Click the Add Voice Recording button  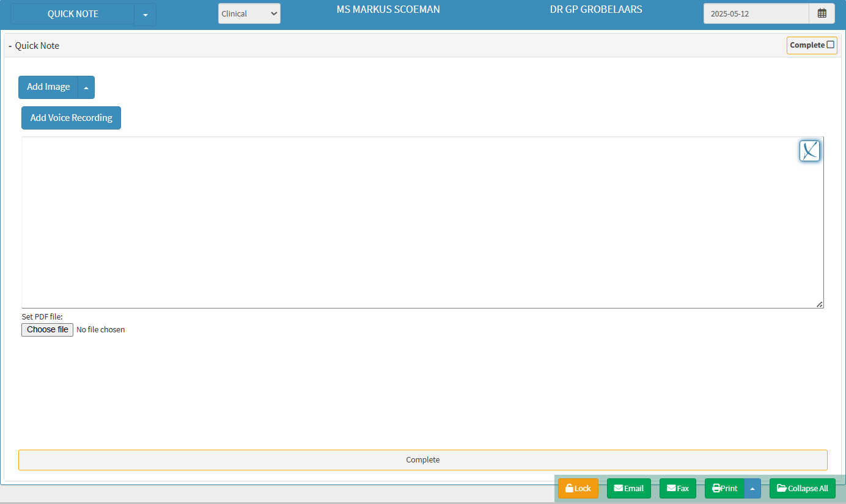pyautogui.click(x=71, y=118)
